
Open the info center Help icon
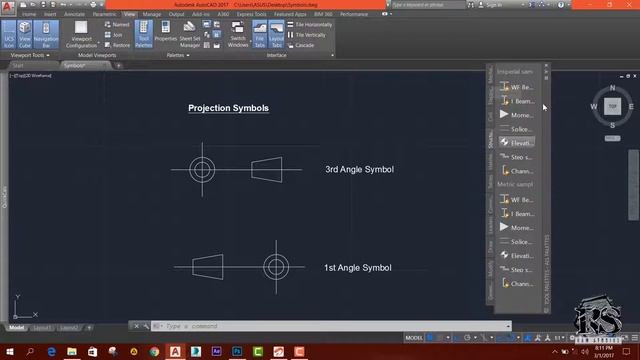(561, 5)
